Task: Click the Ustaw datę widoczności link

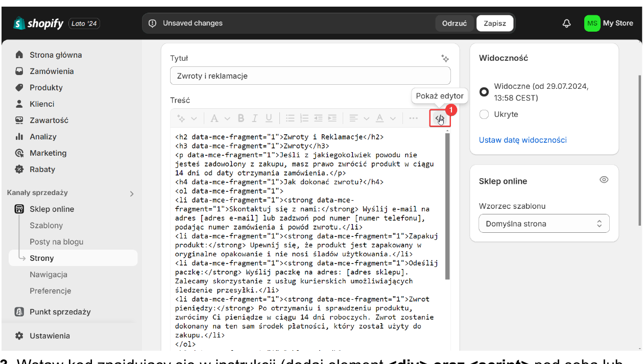Action: (x=523, y=140)
